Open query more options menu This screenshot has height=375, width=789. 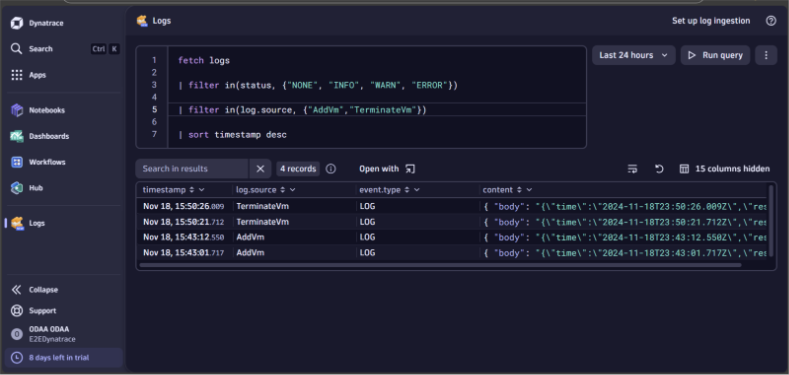(766, 55)
